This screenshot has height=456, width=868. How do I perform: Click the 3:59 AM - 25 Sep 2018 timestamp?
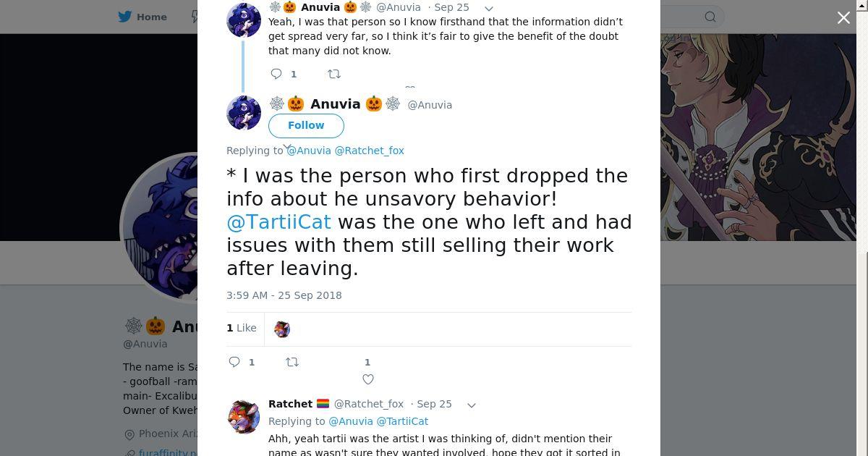click(284, 295)
